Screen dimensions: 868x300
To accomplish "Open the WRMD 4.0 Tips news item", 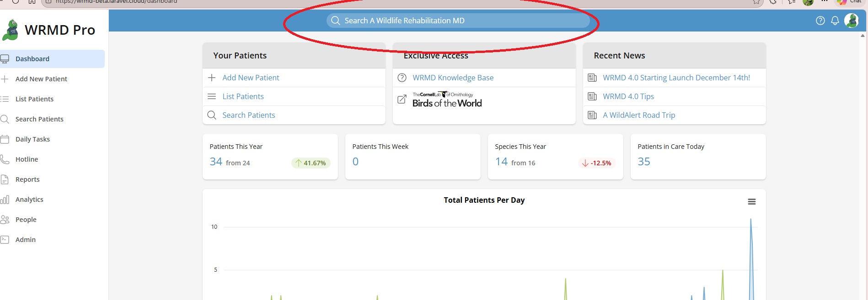I will (x=628, y=96).
